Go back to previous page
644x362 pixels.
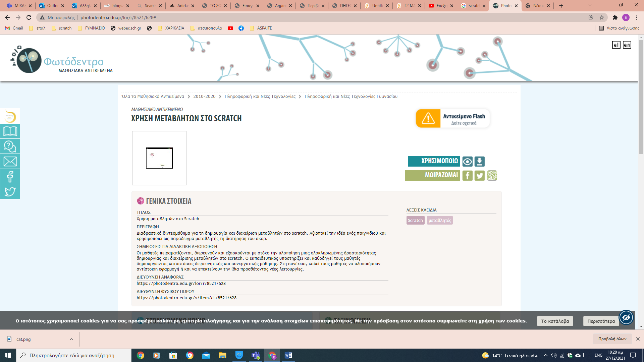tap(7, 17)
